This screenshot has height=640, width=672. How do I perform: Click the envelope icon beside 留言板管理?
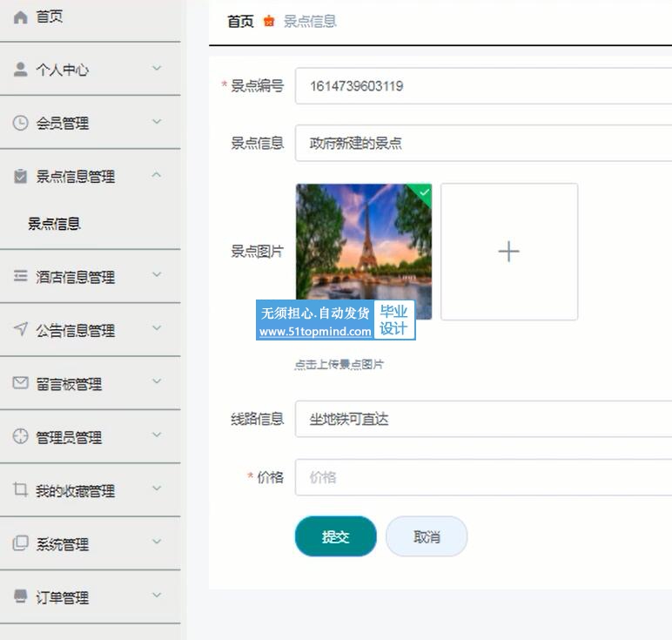[21, 383]
